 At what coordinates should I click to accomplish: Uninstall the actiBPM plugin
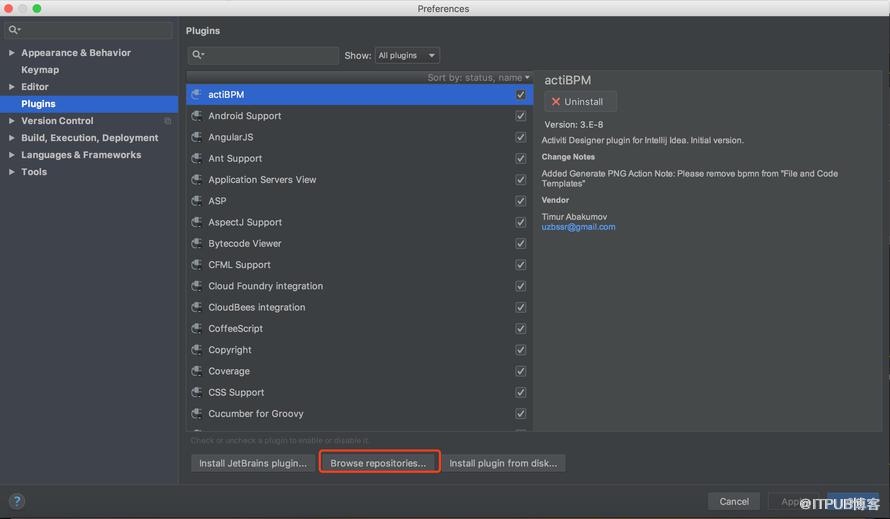580,102
